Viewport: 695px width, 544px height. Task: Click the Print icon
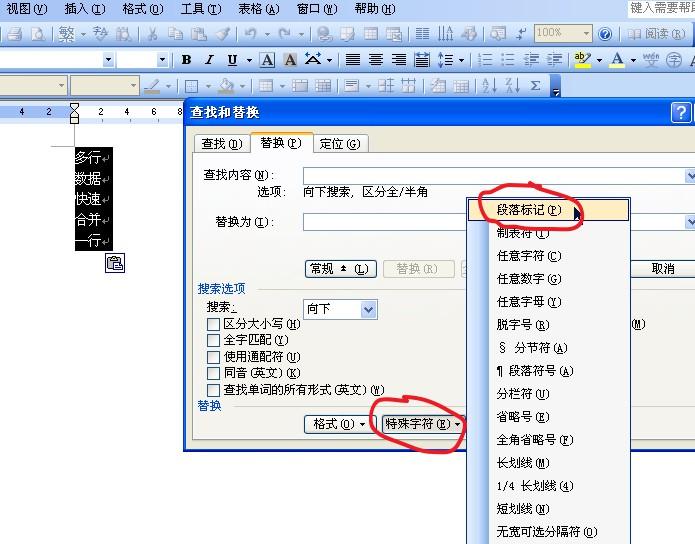click(14, 34)
